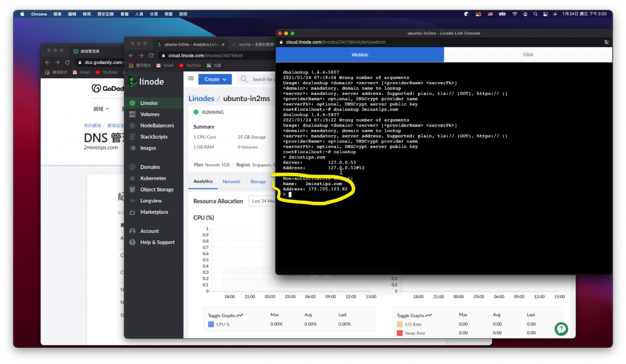Open Marketplace in the Linode sidebar
This screenshot has width=626, height=364.
click(154, 212)
